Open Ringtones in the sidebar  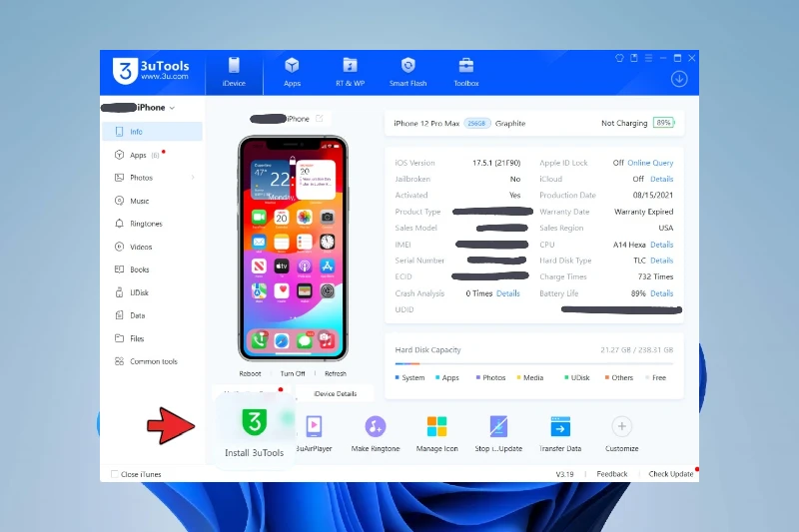point(153,224)
